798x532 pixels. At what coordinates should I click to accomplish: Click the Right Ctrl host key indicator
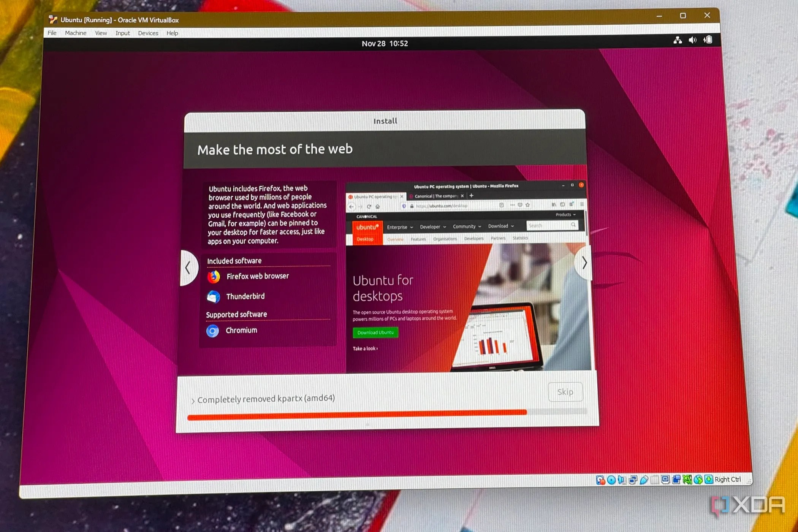pyautogui.click(x=728, y=480)
